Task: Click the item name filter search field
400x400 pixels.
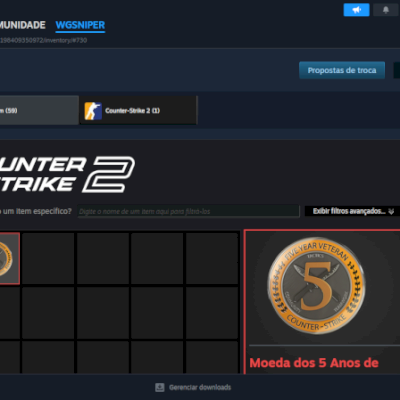Action: click(x=188, y=211)
